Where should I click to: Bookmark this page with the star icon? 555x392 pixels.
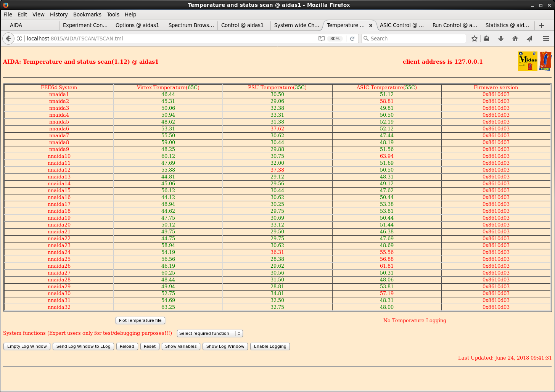tap(475, 39)
